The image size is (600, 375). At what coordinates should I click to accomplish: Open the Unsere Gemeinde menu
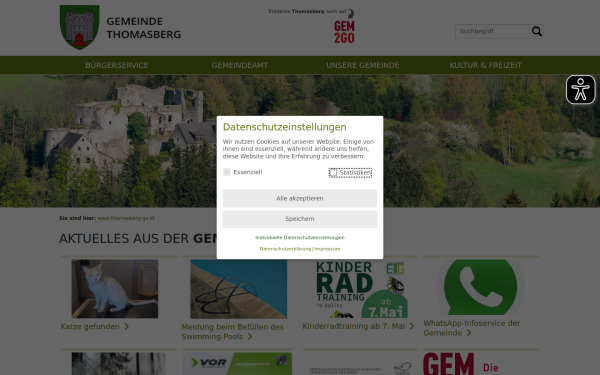tap(362, 65)
